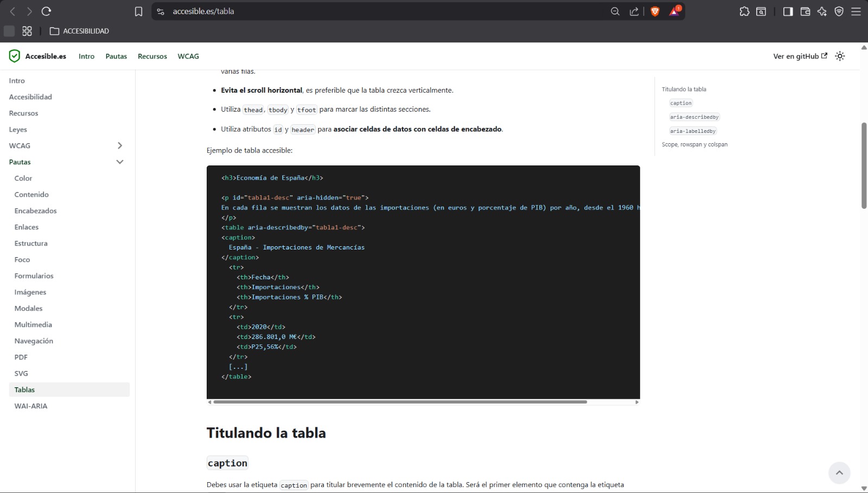This screenshot has width=868, height=493.
Task: Click the Brave Shields lion icon
Action: pos(655,11)
